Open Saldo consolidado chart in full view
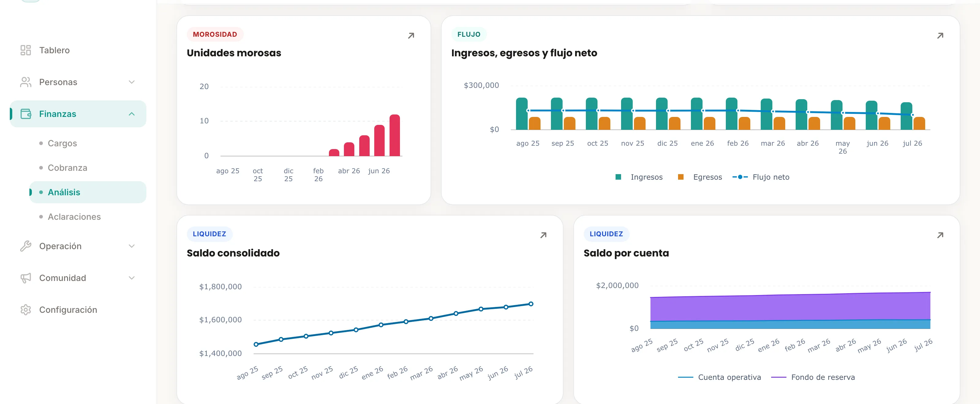The height and width of the screenshot is (404, 980). [543, 235]
